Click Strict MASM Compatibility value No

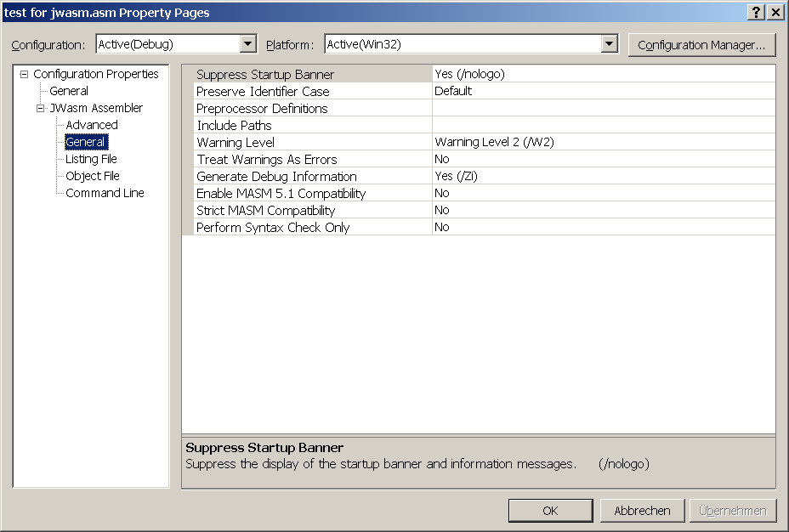click(604, 211)
